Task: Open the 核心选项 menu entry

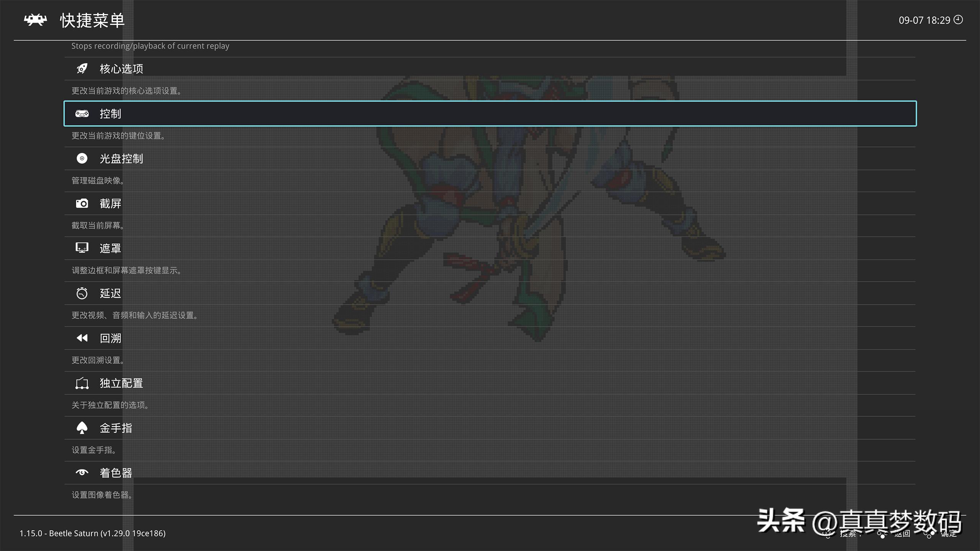Action: click(121, 69)
